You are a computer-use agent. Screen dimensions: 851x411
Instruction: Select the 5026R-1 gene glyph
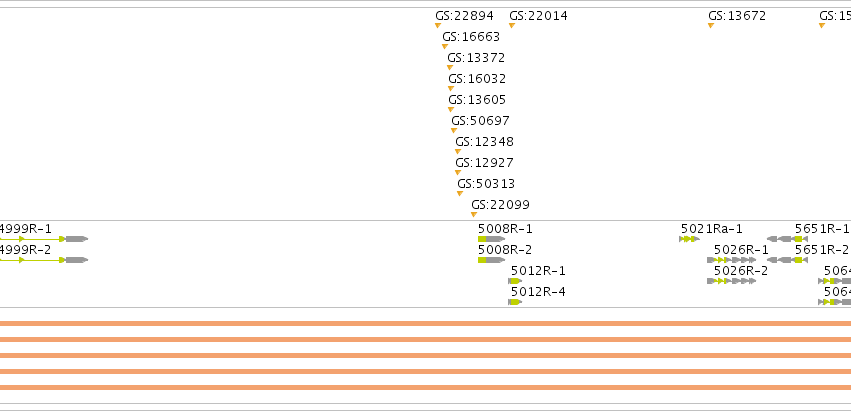tap(732, 260)
